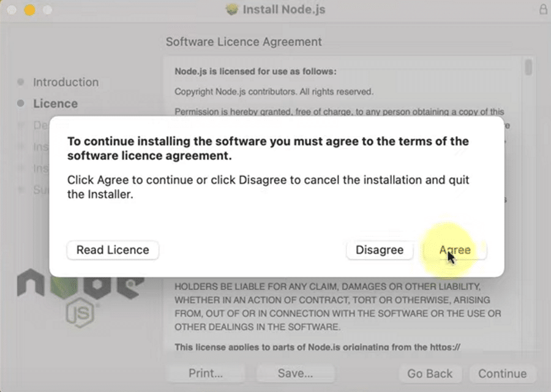
Task: Click the Print... button
Action: tap(205, 374)
